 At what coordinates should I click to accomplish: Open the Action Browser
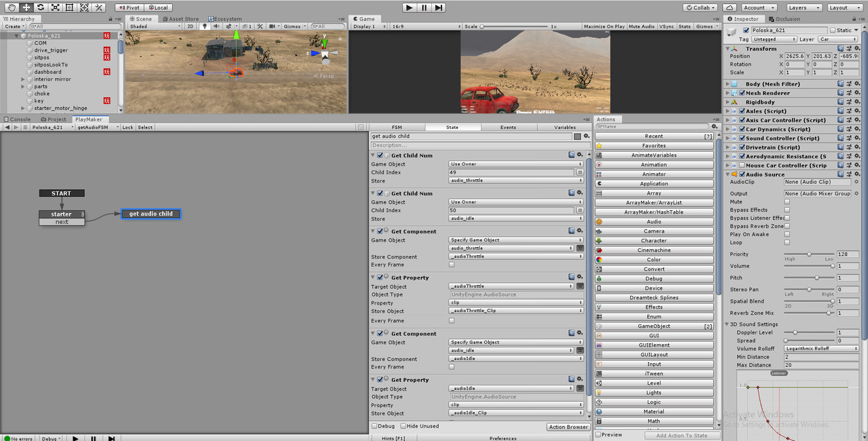[568, 427]
